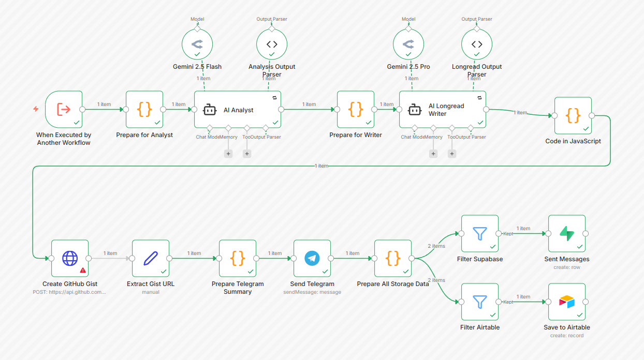Open the Sent Messages Supabase node

(567, 233)
